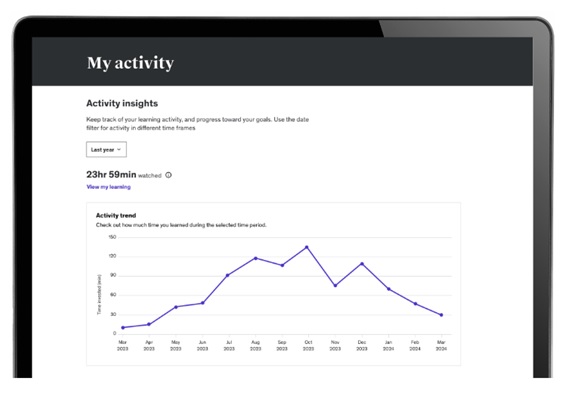Click the chevron arrow in Last year filter

[x=119, y=150]
